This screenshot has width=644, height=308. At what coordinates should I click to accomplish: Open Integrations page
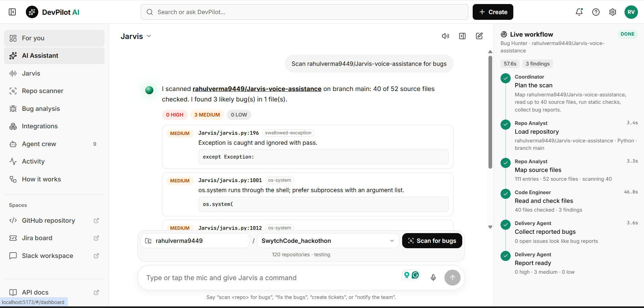(x=54, y=126)
